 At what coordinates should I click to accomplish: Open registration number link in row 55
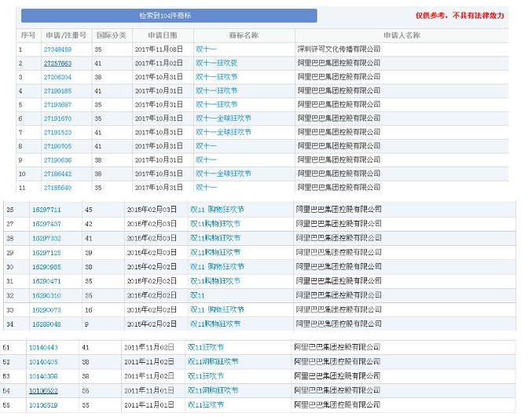[43, 405]
